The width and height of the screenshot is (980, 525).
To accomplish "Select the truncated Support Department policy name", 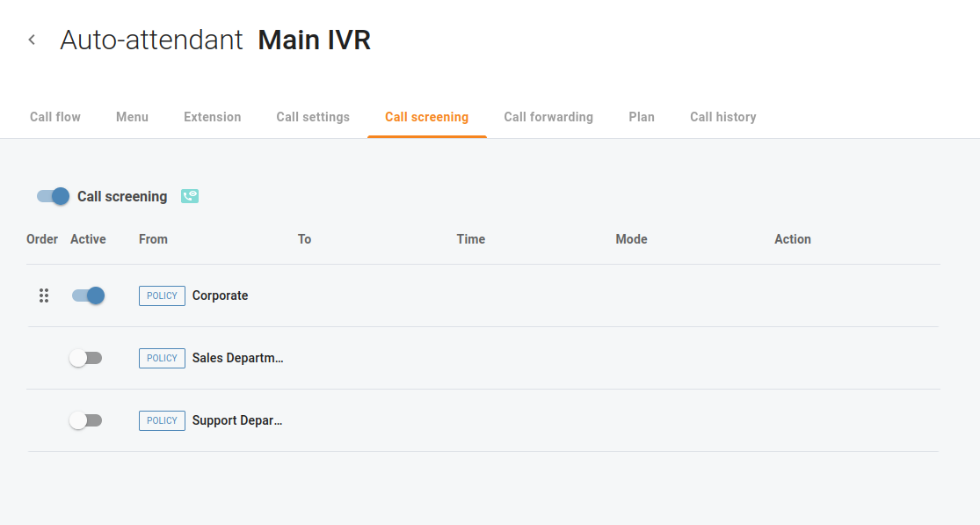I will point(237,420).
